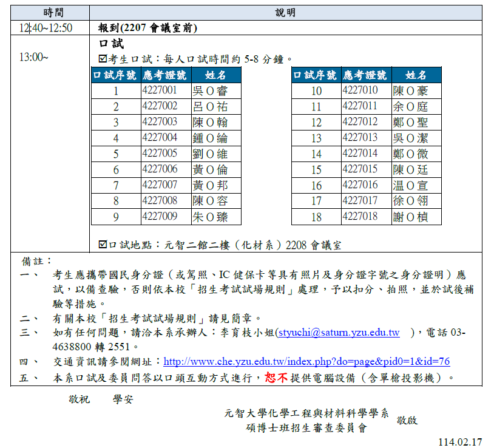Select exam number 4227006
The height and width of the screenshot is (448, 494).
click(160, 169)
